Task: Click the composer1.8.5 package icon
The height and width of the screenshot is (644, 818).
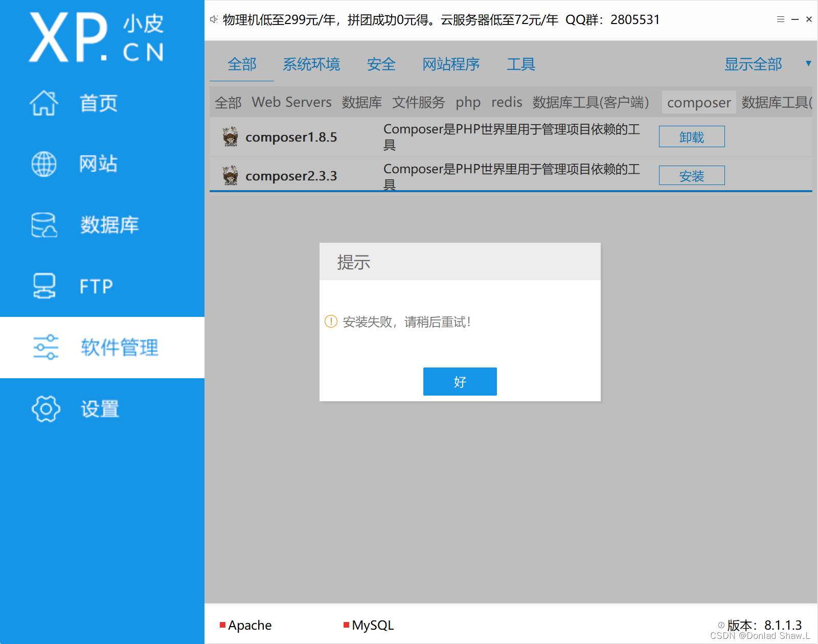Action: [x=231, y=136]
